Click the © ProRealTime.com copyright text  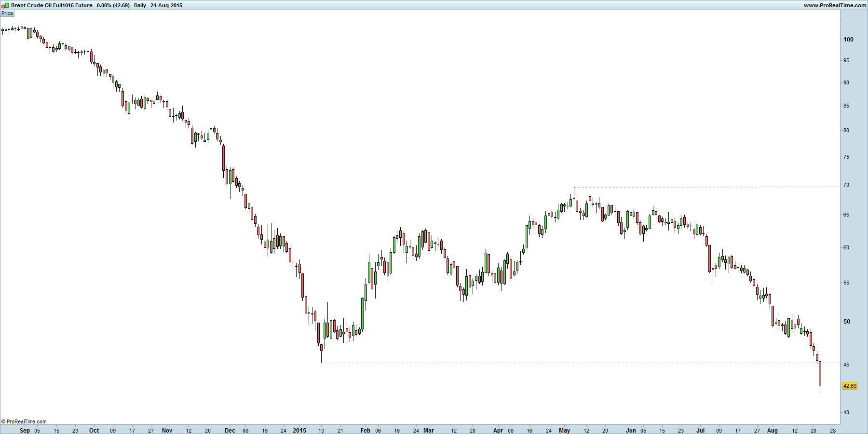point(24,421)
